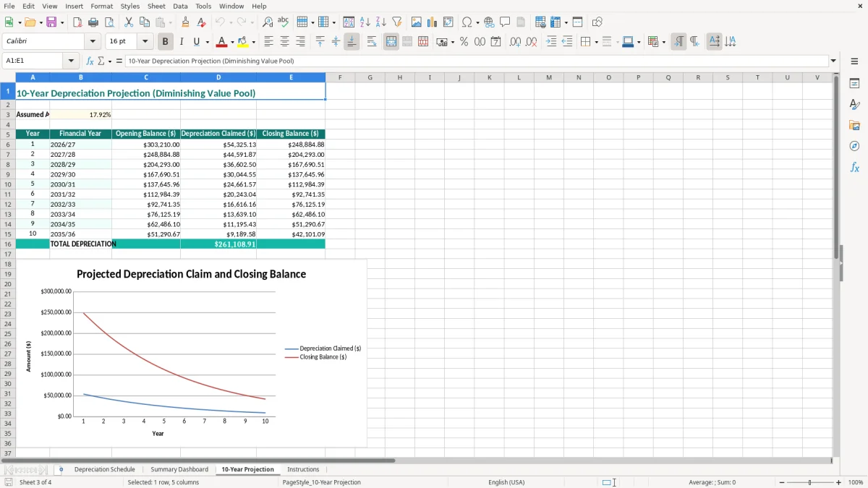The width and height of the screenshot is (868, 488).
Task: Click the add new sheet button
Action: (x=61, y=469)
